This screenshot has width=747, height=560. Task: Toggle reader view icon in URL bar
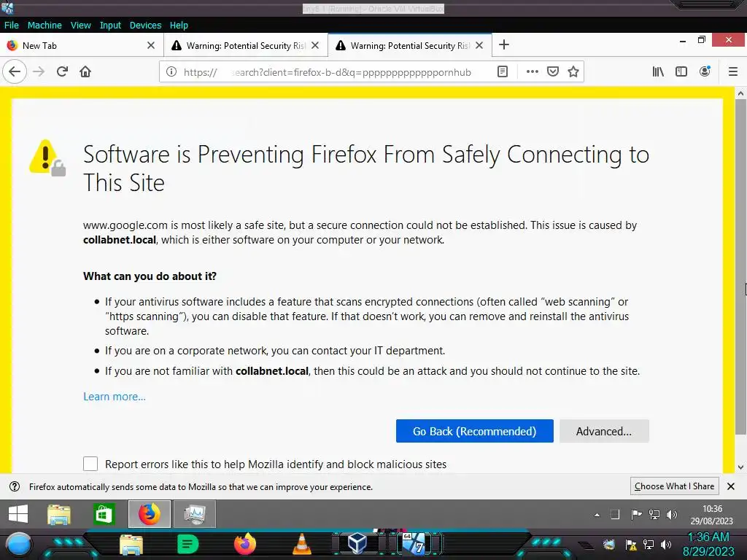pos(502,72)
